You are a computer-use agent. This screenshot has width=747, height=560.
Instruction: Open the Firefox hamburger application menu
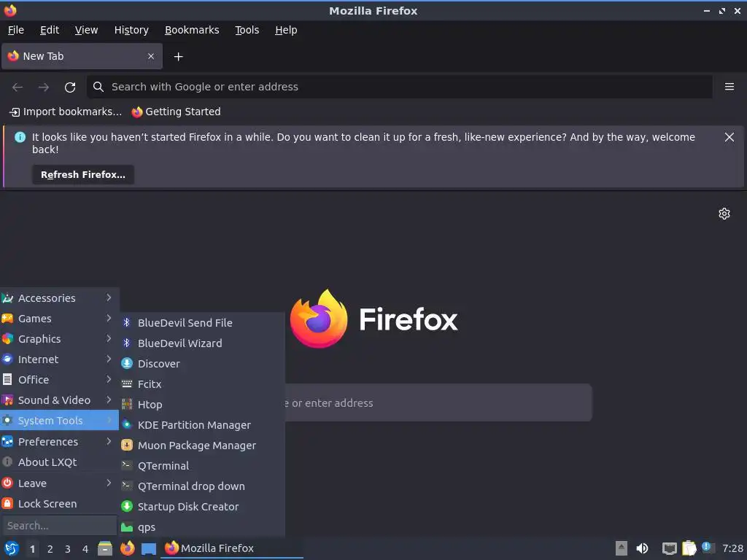coord(729,87)
